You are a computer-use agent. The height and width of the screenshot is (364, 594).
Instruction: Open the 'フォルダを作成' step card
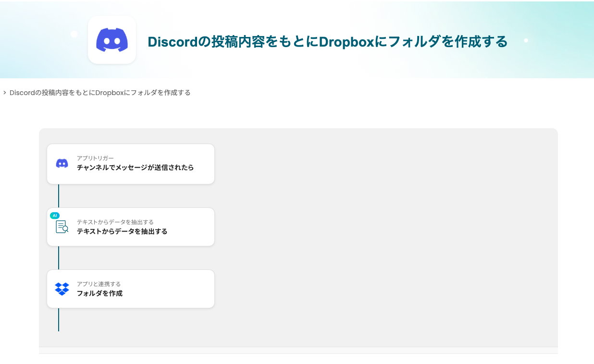pos(131,289)
